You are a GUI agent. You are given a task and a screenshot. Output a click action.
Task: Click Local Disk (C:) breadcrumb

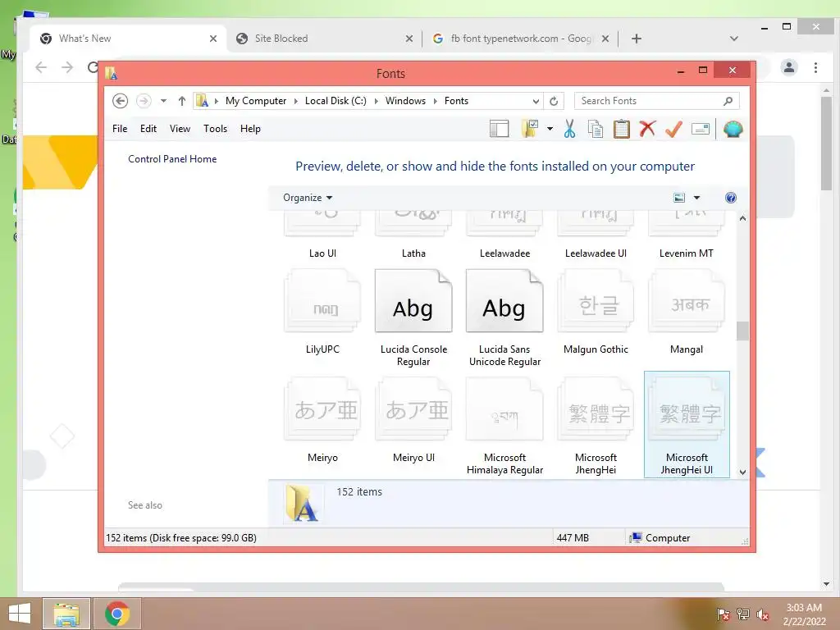336,101
